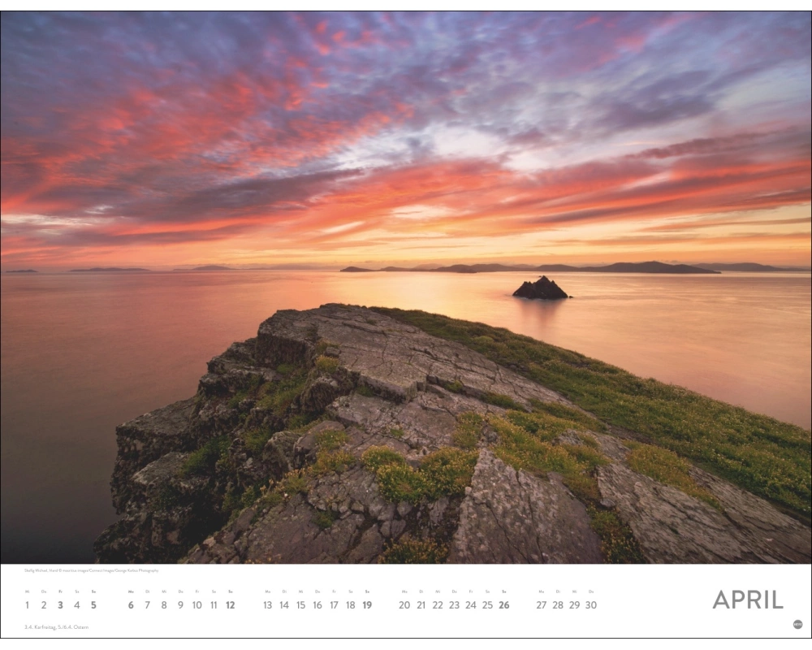The image size is (812, 650).
Task: Click the small dark island in the sea
Action: (x=540, y=288)
